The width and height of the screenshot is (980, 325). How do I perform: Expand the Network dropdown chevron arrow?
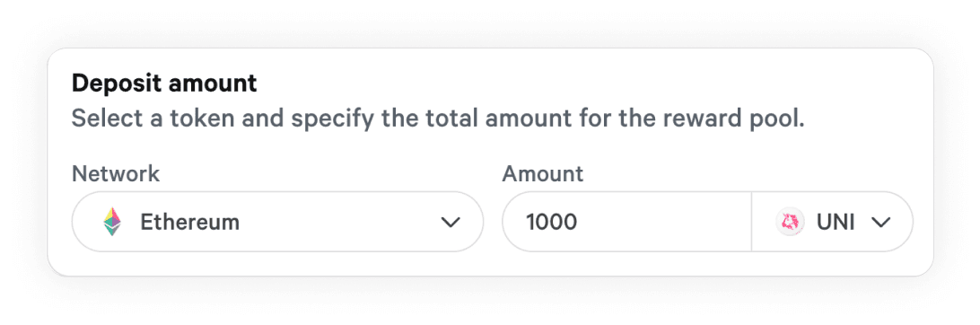[450, 222]
